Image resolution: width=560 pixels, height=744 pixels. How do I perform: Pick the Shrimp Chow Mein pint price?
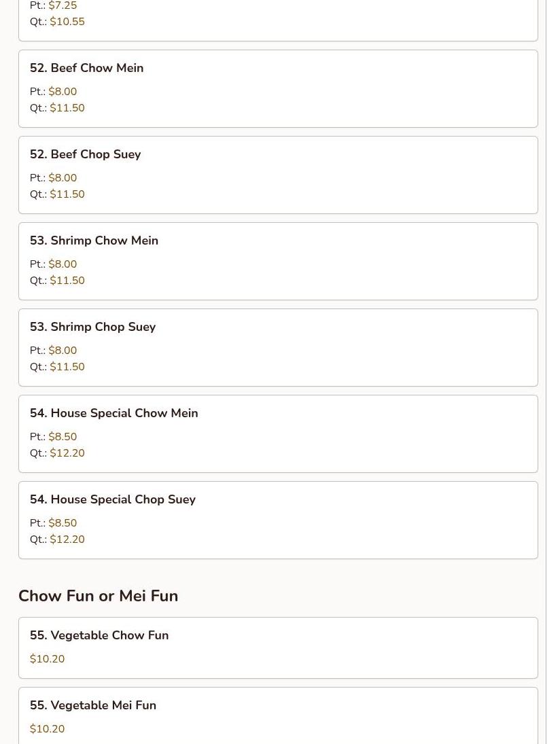coord(63,264)
